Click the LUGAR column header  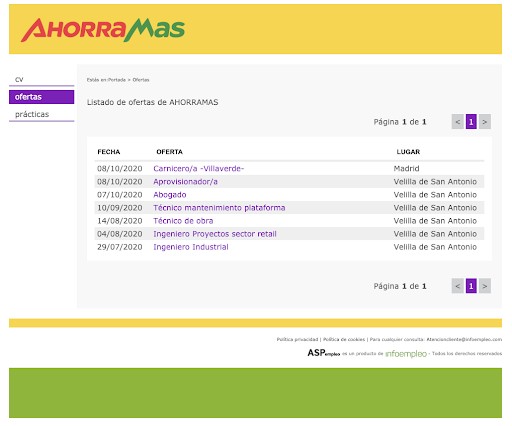point(408,152)
